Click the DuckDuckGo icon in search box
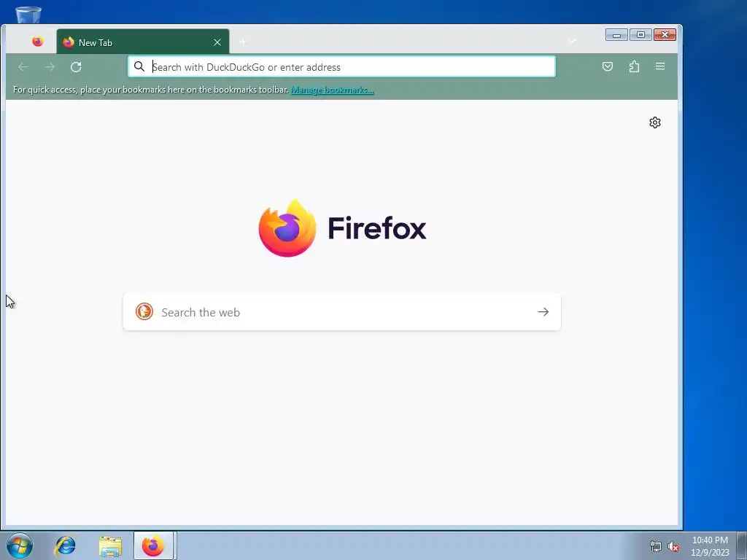Viewport: 747px width, 560px height. (144, 312)
